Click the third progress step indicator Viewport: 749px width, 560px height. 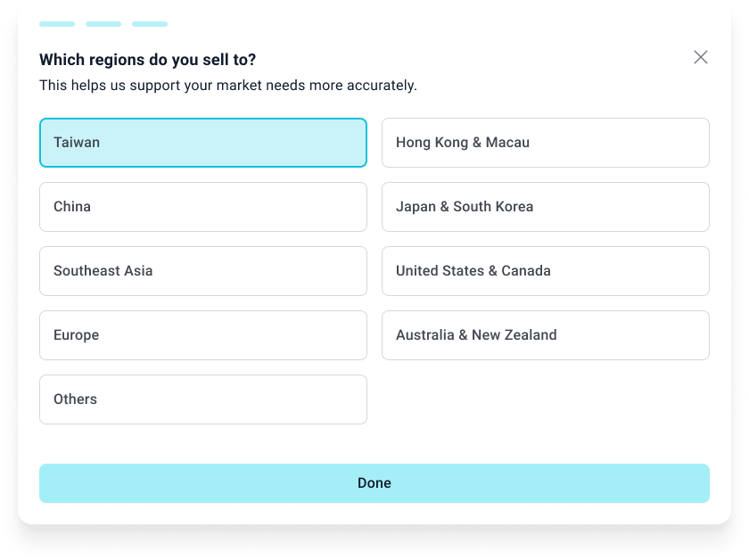150,24
